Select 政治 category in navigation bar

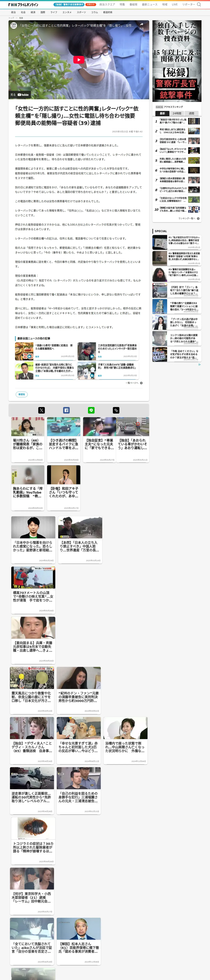tap(13, 12)
